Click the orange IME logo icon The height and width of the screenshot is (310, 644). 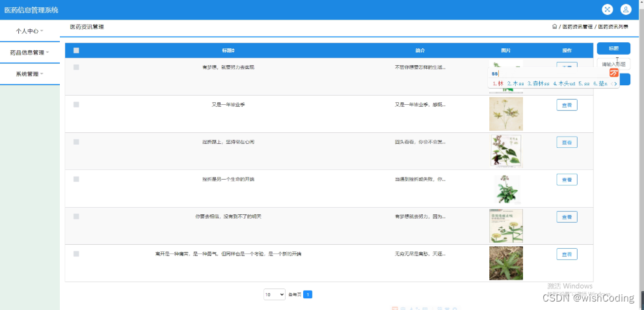point(613,73)
